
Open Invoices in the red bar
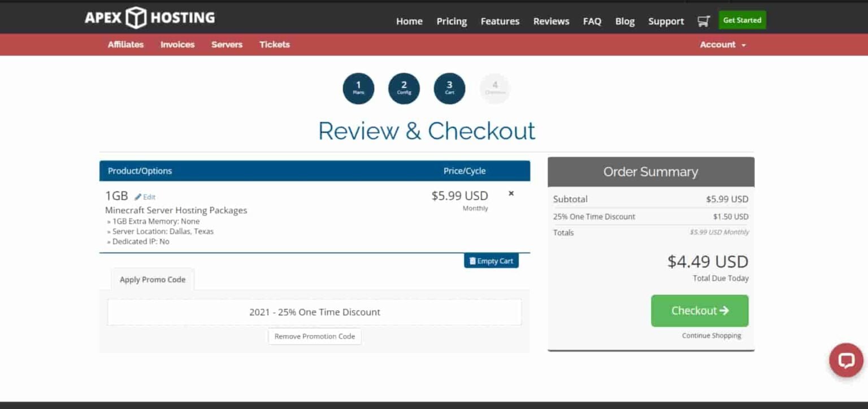[177, 45]
